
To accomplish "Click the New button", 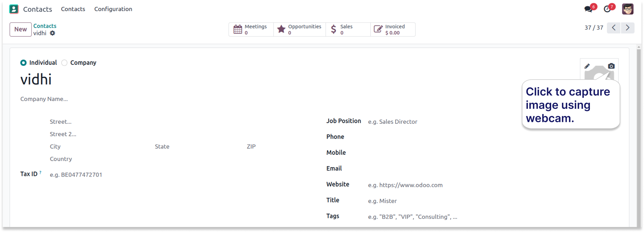I will [x=20, y=29].
